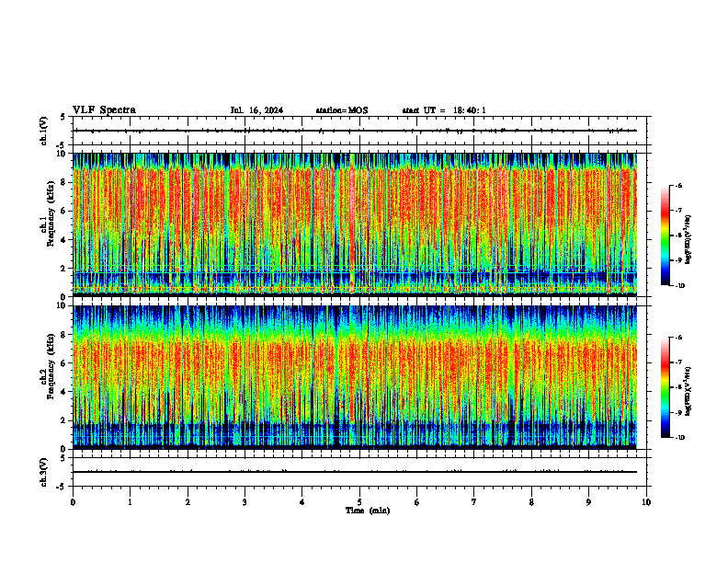Screen dimensions: 728x563
Task: Click inside the ch.1 spectrogram panel
Action: point(355,224)
